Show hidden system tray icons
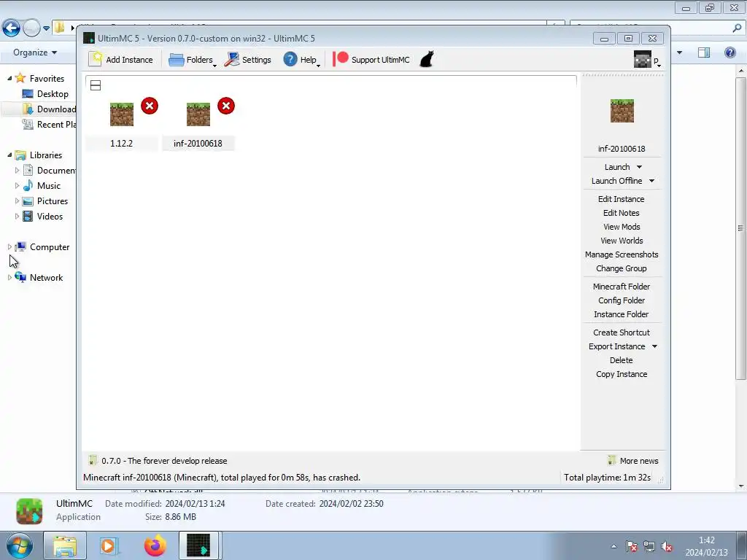Image resolution: width=747 pixels, height=560 pixels. 614,547
